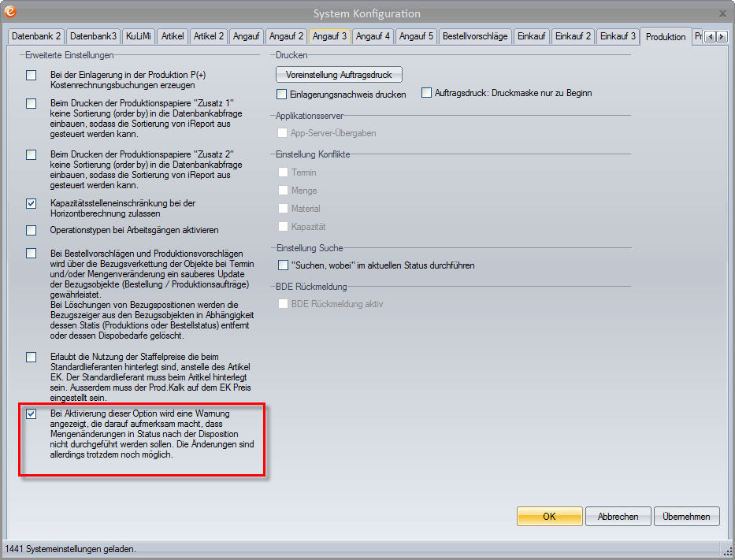Check Auftragsdruck: Druckmaske nur zu Beginn
Image resolution: width=735 pixels, height=560 pixels.
(x=428, y=93)
